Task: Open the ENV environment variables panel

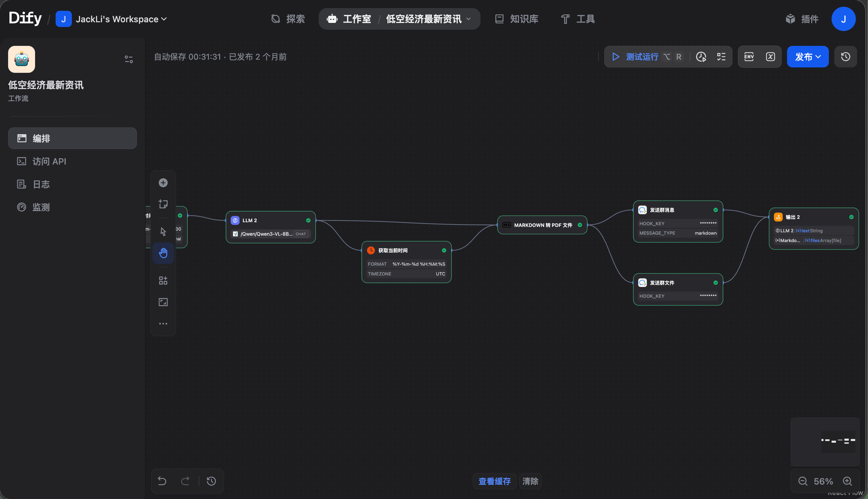Action: point(749,57)
